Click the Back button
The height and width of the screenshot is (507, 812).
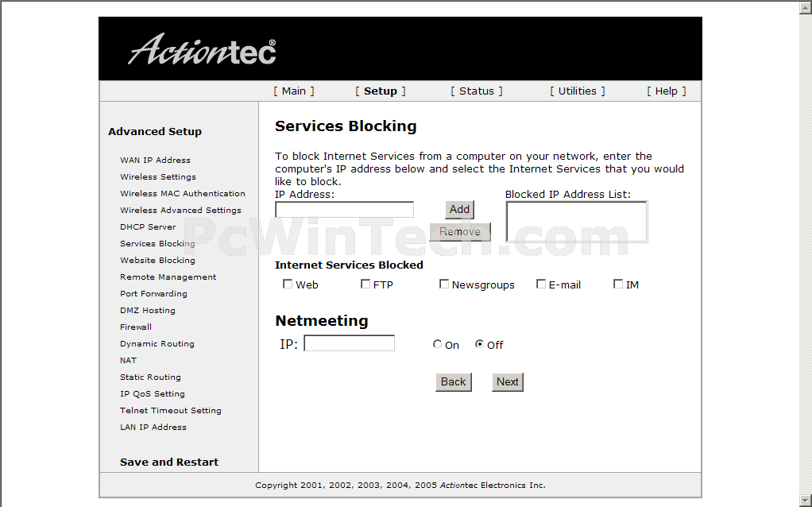coord(453,381)
